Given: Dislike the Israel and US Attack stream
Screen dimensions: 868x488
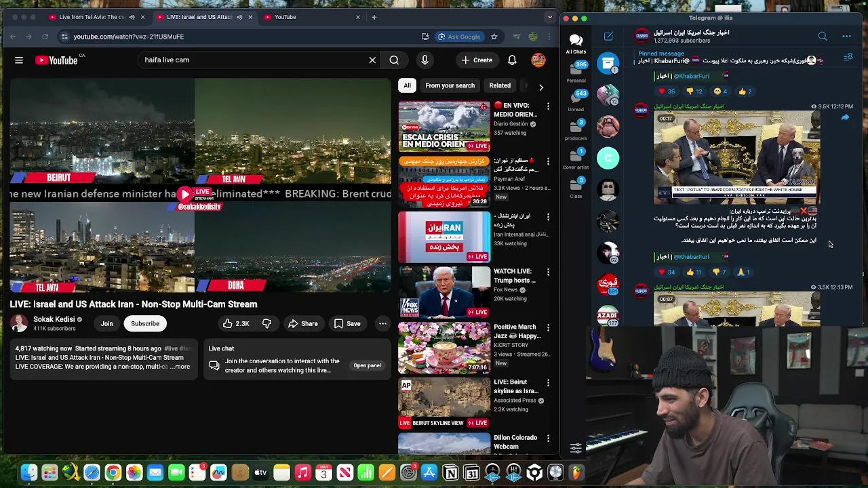Looking at the screenshot, I should [267, 324].
